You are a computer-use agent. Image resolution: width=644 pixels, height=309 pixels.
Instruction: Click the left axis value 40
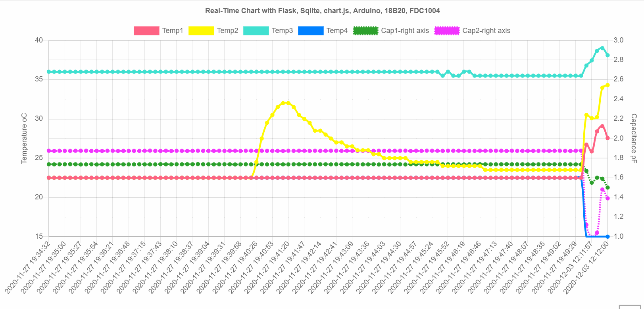point(39,40)
